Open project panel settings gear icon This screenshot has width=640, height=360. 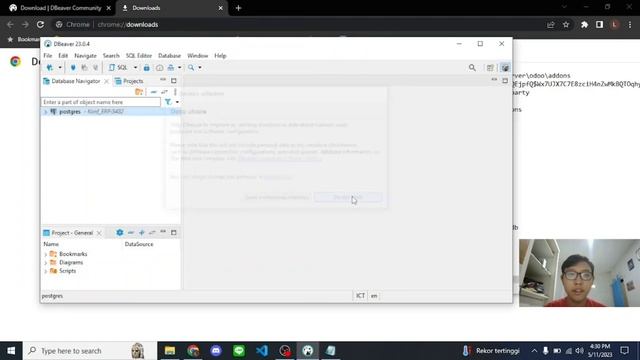pos(120,232)
